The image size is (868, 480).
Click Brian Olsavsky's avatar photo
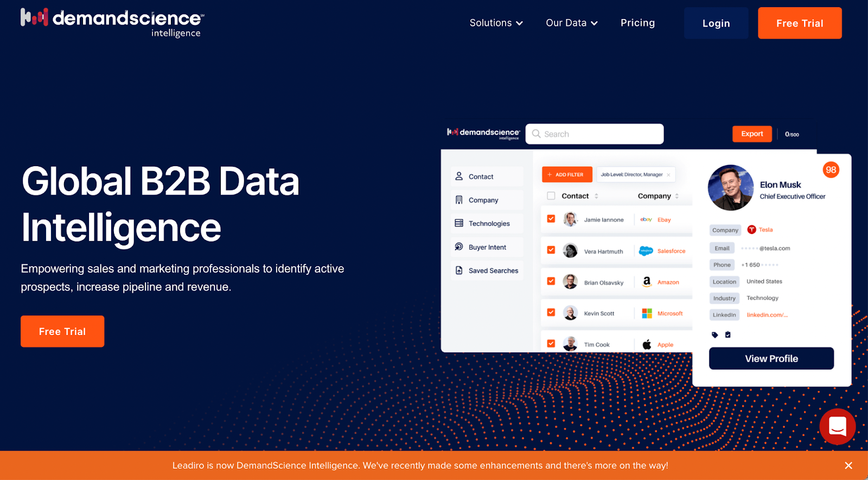pos(570,282)
